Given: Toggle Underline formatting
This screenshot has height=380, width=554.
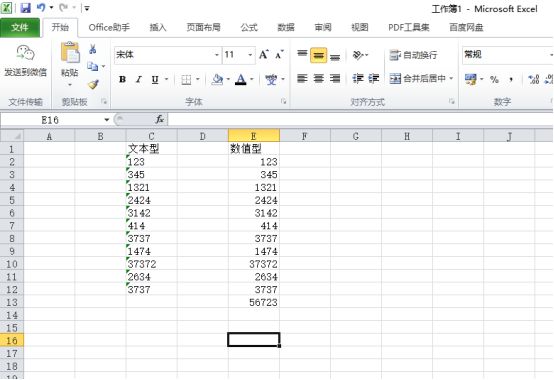Looking at the screenshot, I should (x=155, y=79).
